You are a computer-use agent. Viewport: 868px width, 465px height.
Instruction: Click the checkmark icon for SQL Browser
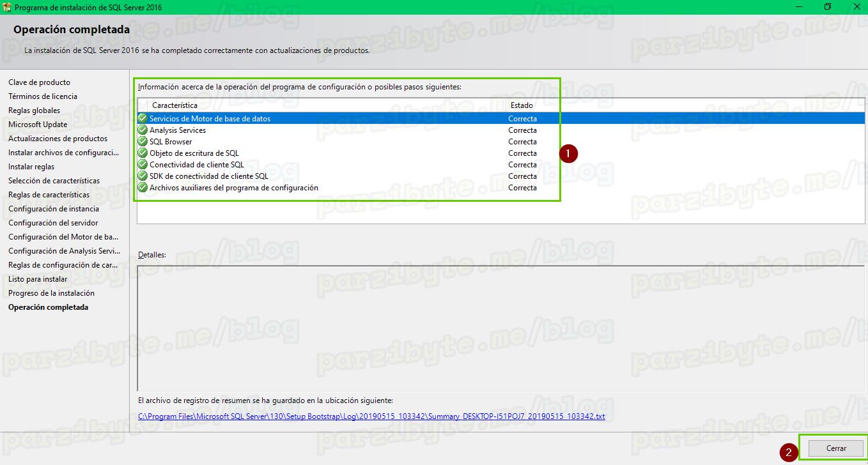[142, 141]
